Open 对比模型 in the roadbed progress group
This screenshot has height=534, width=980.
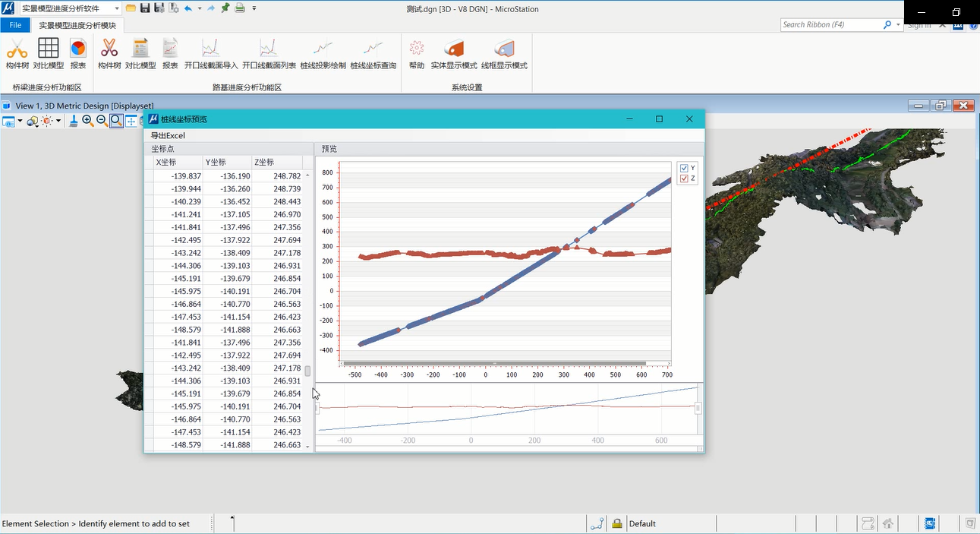(x=140, y=54)
